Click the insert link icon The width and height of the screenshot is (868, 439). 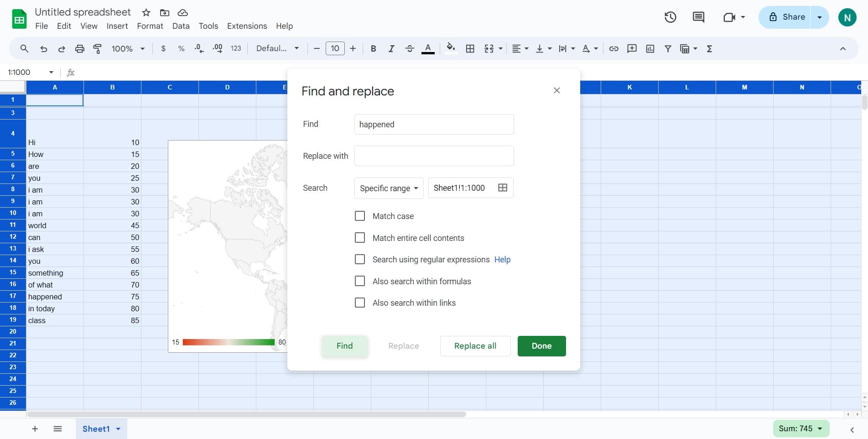pos(613,49)
